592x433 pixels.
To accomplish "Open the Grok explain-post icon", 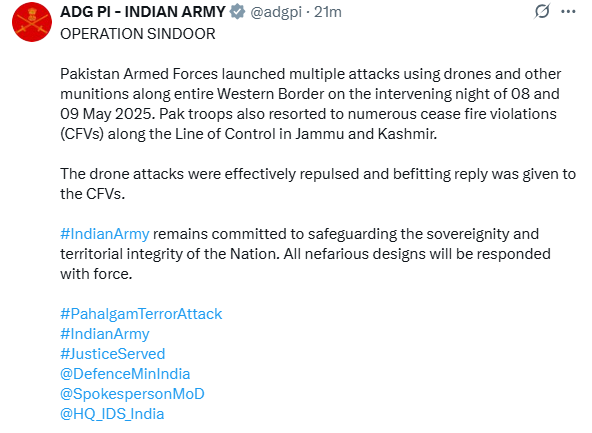I will click(542, 11).
